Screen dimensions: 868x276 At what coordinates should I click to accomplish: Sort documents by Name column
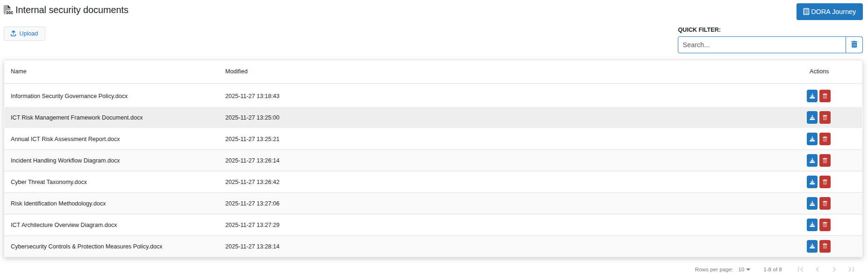[x=19, y=71]
